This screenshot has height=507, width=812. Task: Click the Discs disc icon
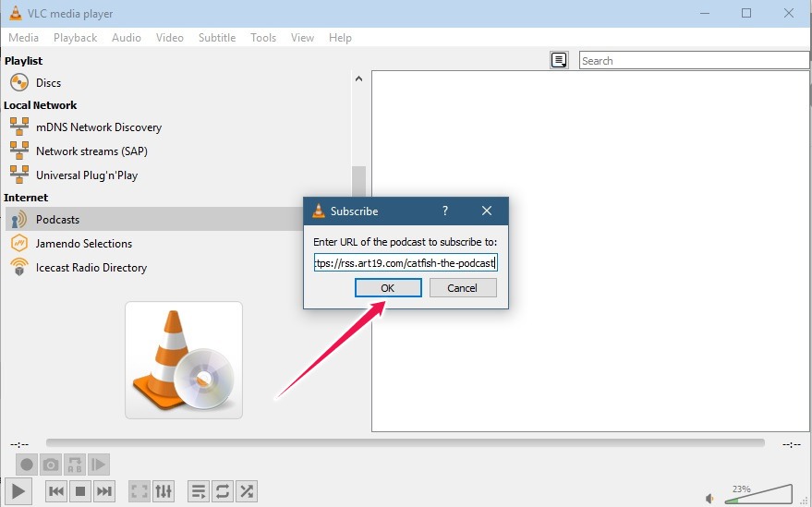pyautogui.click(x=19, y=83)
